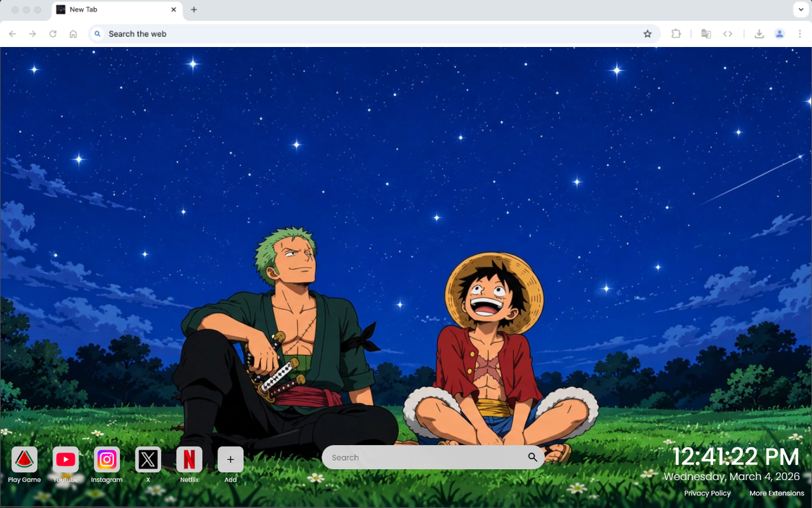Click the page Search input field
The height and width of the screenshot is (508, 812).
(x=433, y=457)
